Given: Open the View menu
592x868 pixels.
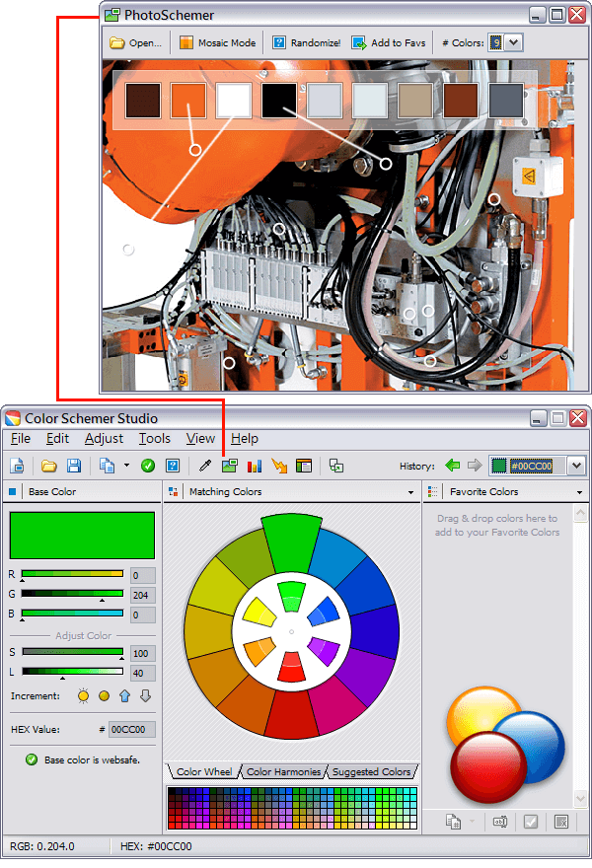Looking at the screenshot, I should (200, 438).
